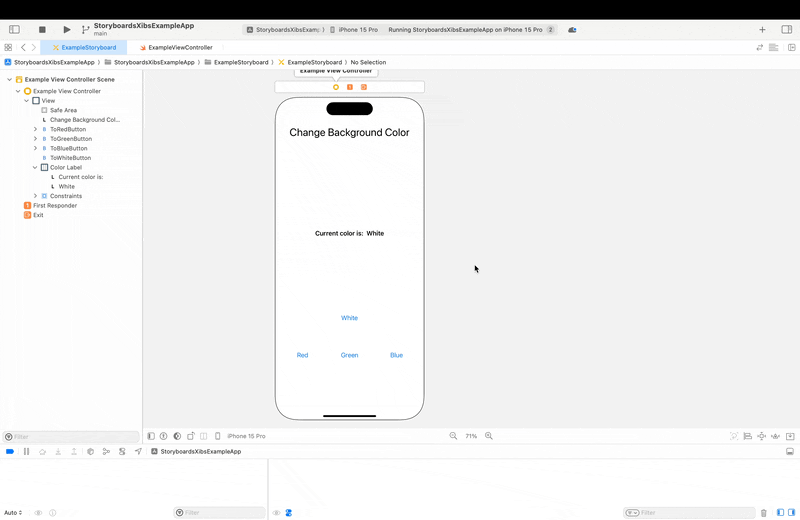
Task: Toggle breakpoints activation in debug bar
Action: pyautogui.click(x=10, y=452)
